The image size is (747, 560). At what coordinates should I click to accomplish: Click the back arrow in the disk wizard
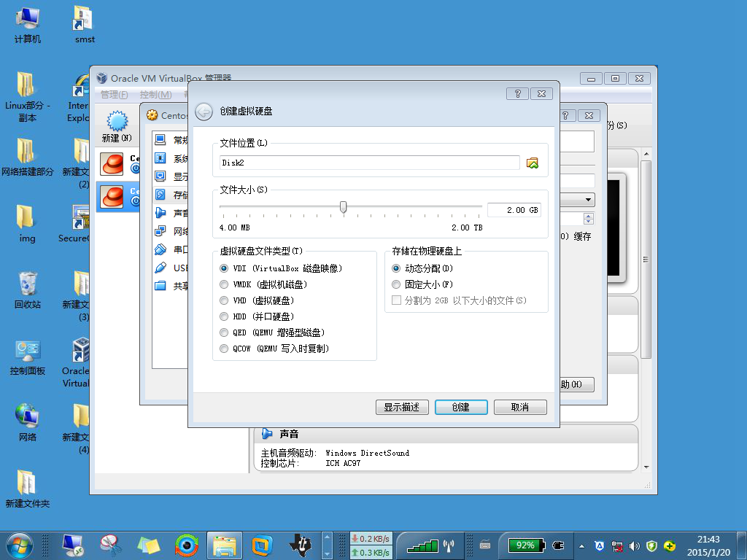(x=204, y=112)
